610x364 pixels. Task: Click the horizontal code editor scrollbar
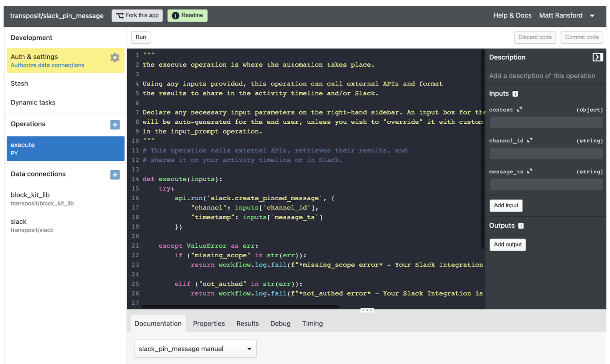click(240, 306)
